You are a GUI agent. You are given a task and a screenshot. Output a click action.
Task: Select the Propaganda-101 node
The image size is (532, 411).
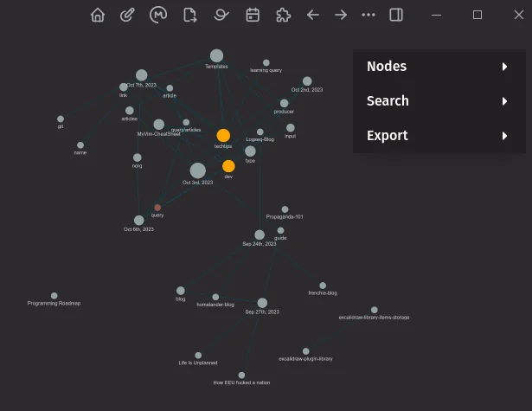coord(285,209)
